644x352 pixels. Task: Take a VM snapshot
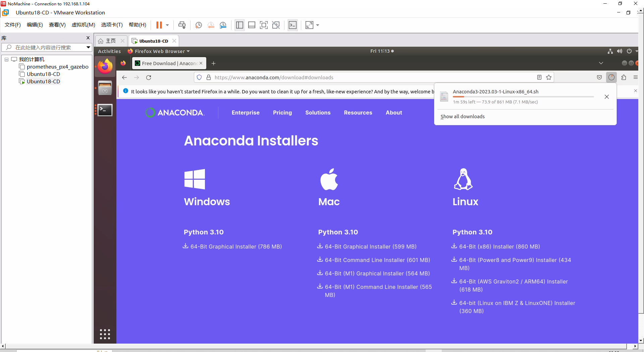[199, 25]
